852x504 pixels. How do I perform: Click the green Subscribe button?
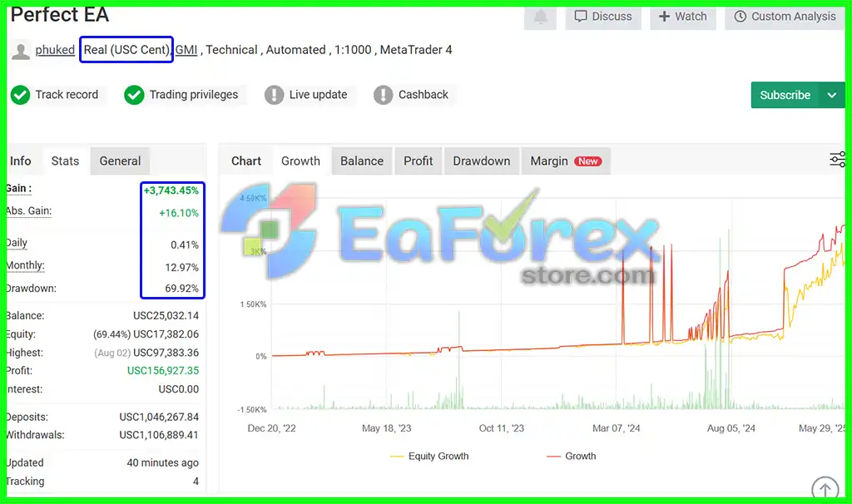pos(785,95)
